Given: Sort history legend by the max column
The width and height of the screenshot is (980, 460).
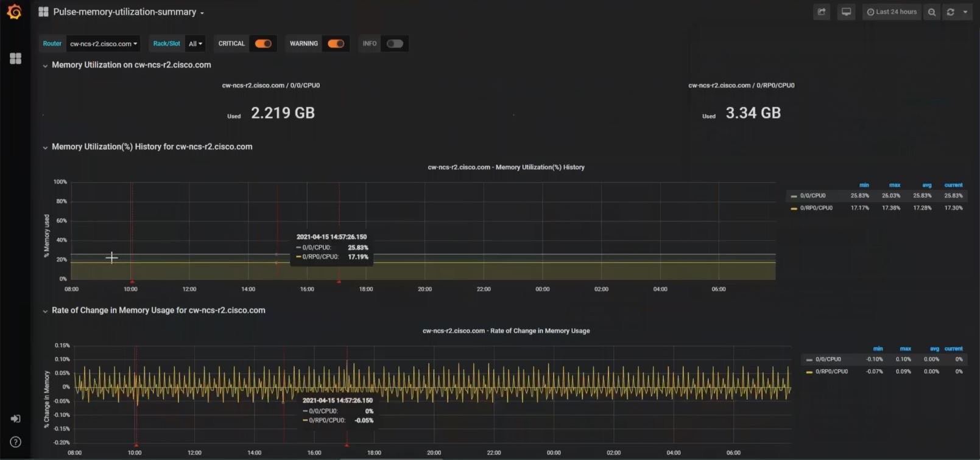Looking at the screenshot, I should pyautogui.click(x=894, y=185).
